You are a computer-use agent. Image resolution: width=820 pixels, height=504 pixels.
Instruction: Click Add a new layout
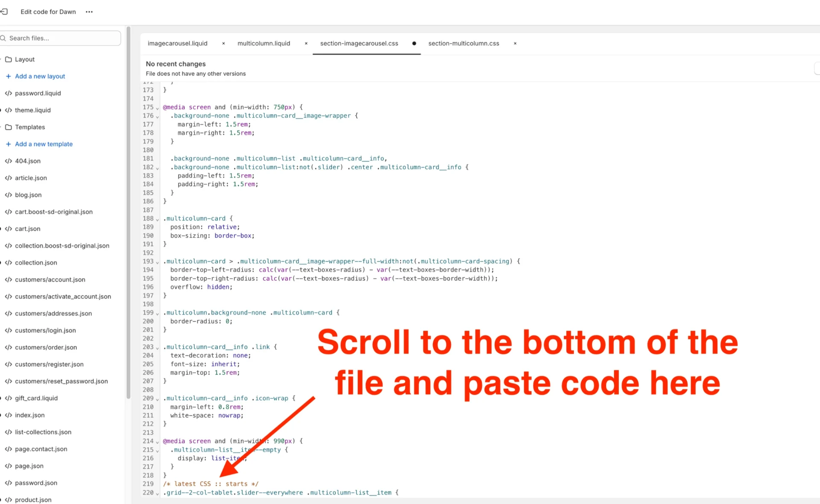(40, 76)
